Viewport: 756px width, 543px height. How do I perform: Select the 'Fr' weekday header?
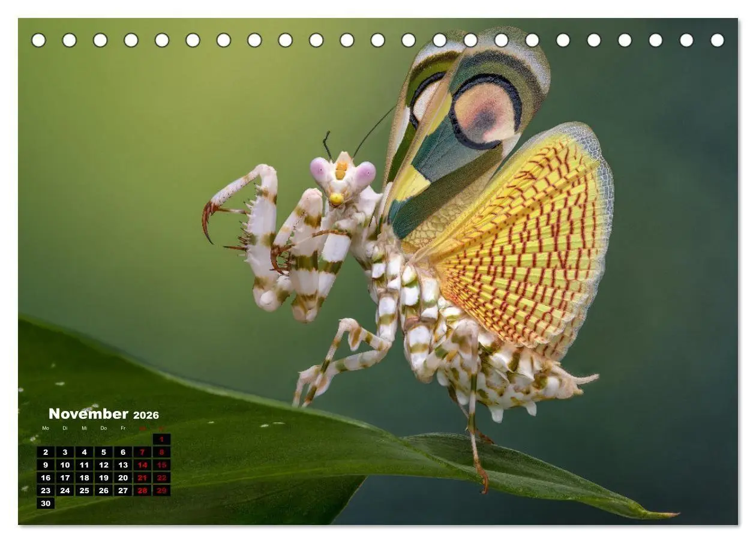[122, 428]
